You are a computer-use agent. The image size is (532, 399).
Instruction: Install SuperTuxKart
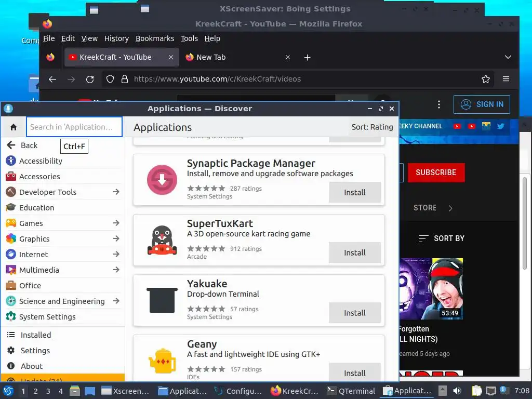(354, 253)
